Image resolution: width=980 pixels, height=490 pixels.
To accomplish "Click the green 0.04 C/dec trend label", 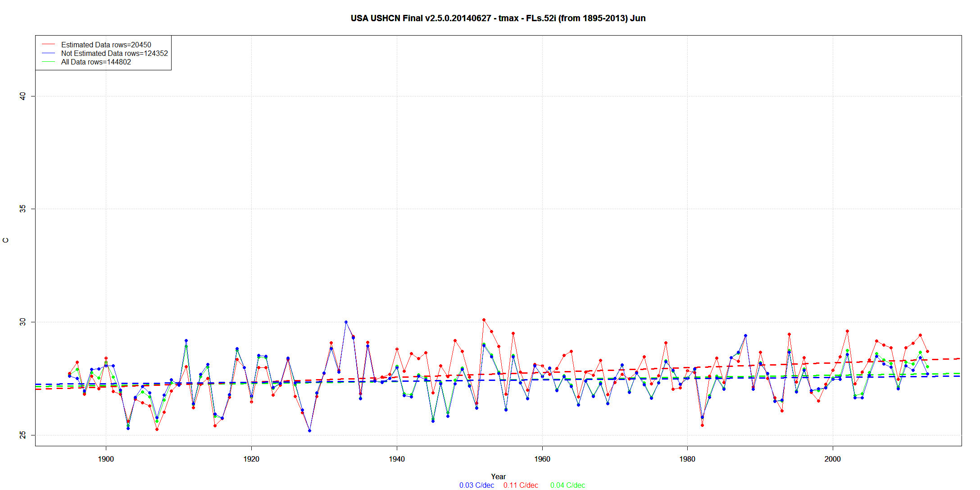I will (567, 485).
